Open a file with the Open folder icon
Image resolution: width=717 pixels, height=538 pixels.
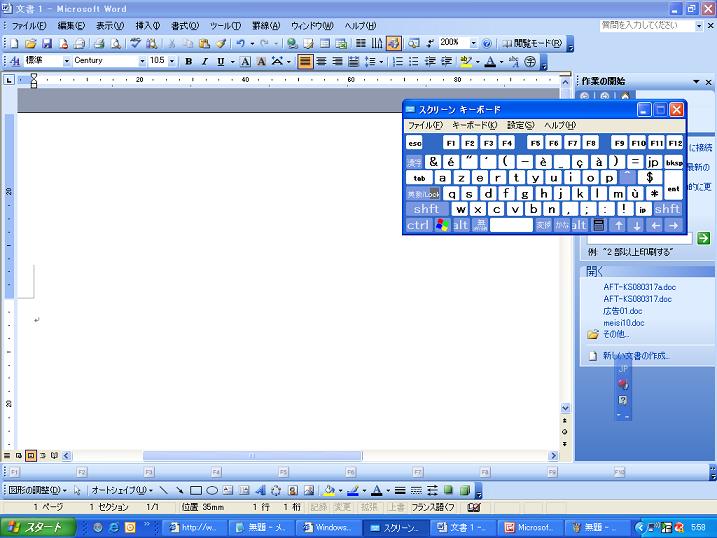click(31, 43)
